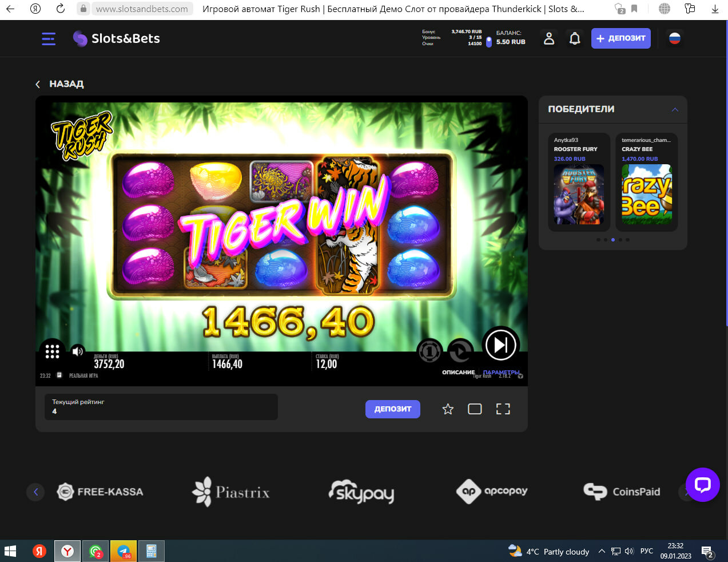Open the slot game menu grid icon
The image size is (728, 562).
[52, 351]
